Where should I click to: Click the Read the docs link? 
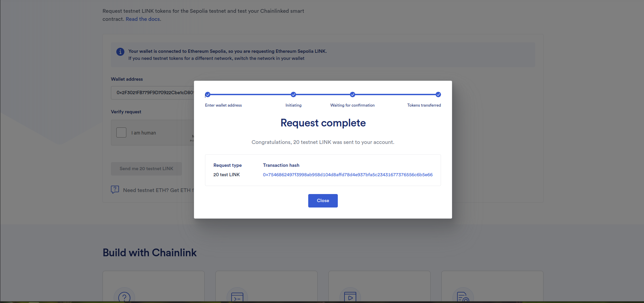coord(143,19)
